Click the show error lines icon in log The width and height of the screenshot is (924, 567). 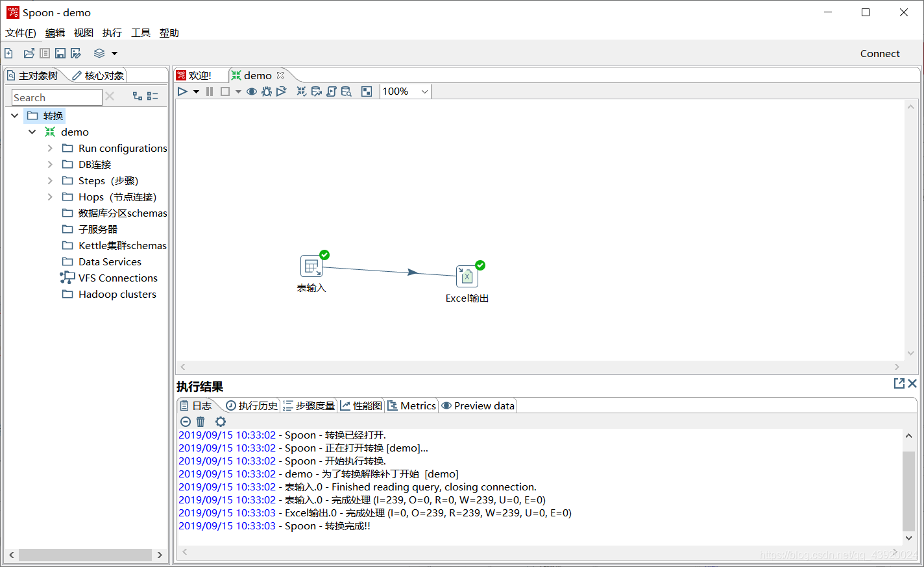(x=186, y=422)
